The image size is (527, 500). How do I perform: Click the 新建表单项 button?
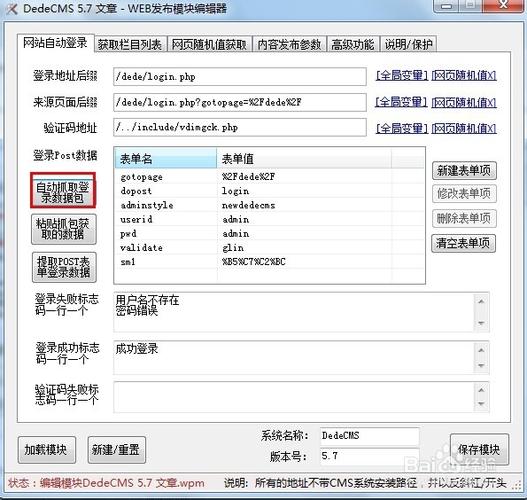464,171
